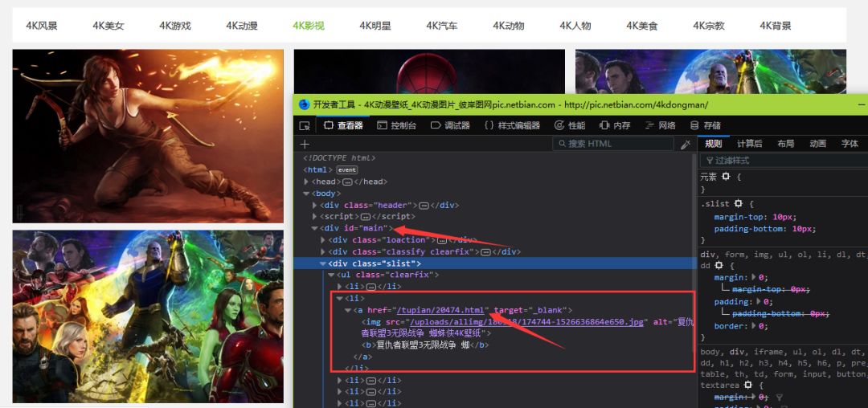
Task: Select the DOCTYPE html line
Action: click(x=339, y=158)
